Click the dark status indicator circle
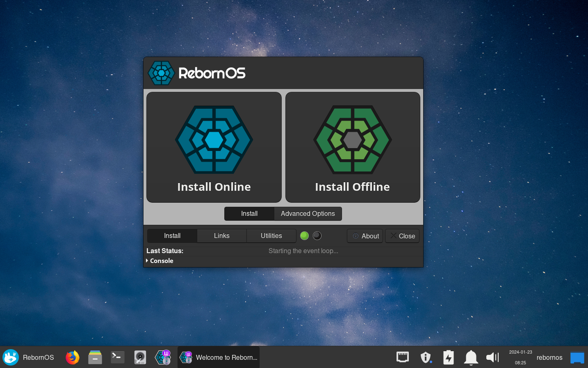Image resolution: width=588 pixels, height=368 pixels. click(317, 235)
